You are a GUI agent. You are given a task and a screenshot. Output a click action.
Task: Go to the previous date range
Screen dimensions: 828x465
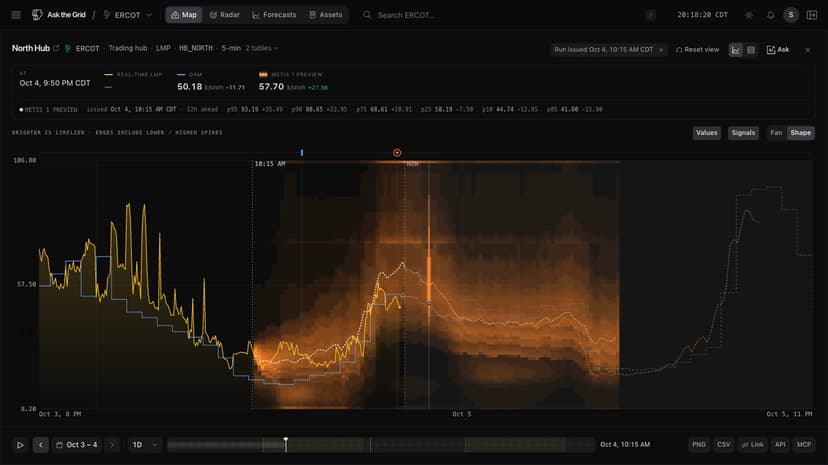click(41, 445)
